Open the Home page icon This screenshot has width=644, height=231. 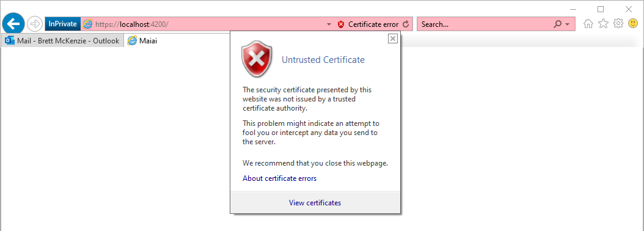tap(588, 24)
